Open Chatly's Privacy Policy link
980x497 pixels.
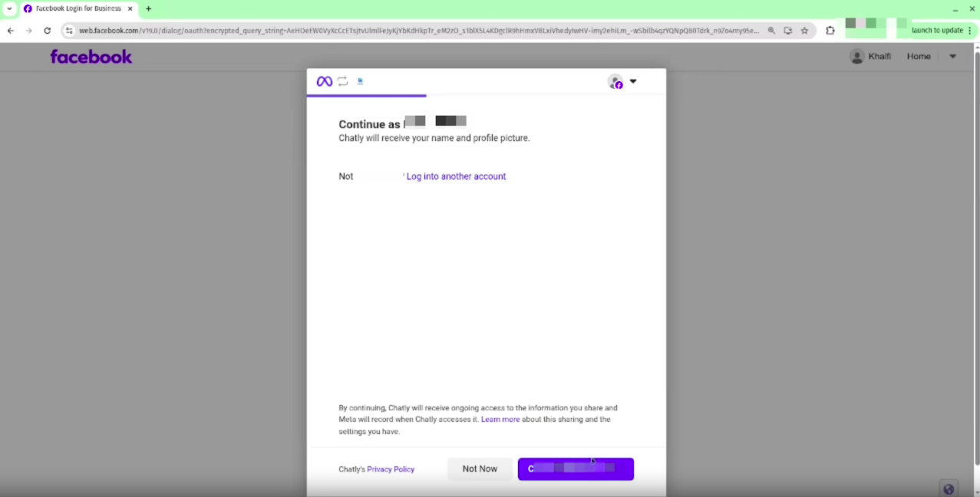tap(391, 469)
